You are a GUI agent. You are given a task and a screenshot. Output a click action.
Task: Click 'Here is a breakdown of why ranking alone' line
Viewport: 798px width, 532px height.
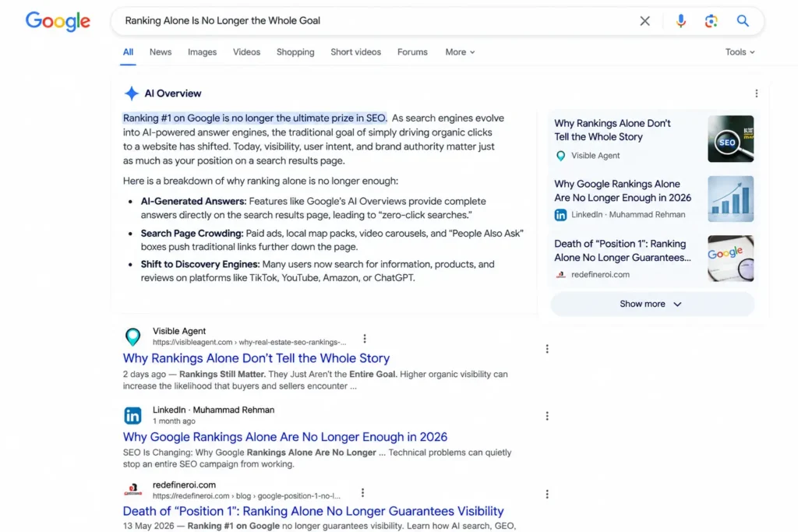[x=260, y=181]
